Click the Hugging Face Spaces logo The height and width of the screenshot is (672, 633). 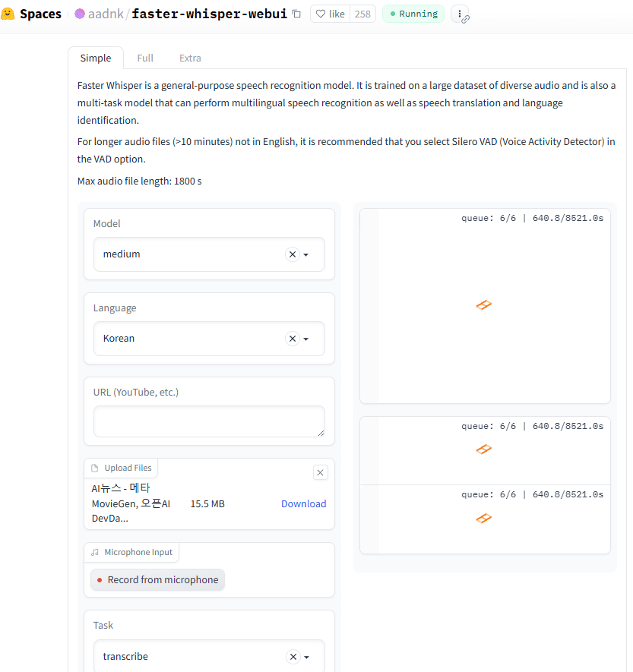click(x=8, y=14)
